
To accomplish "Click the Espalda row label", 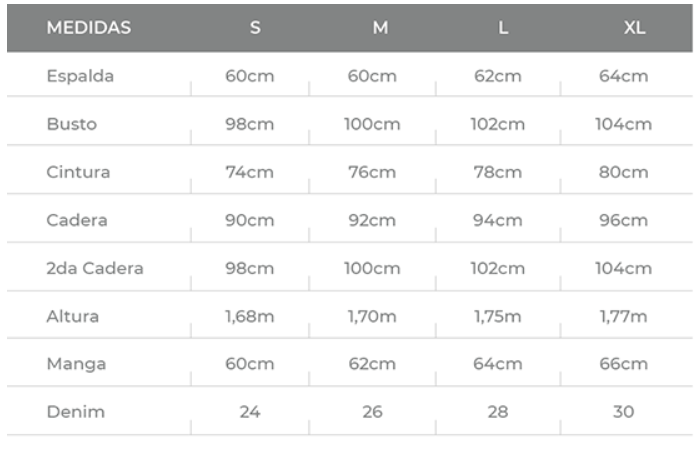I will pos(80,76).
